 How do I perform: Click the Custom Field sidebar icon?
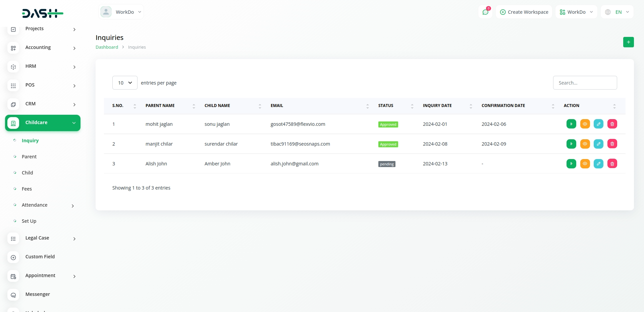[x=13, y=257]
